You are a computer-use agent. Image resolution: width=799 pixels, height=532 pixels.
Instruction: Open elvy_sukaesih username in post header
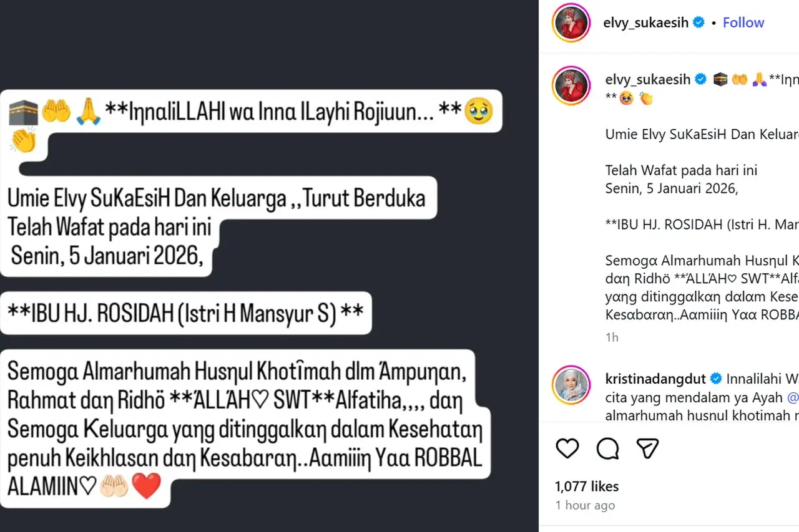point(646,22)
